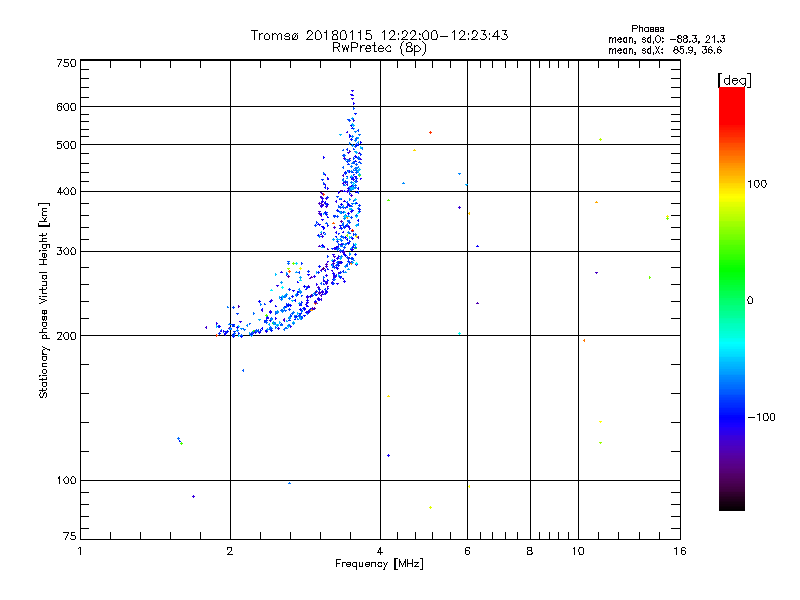Click the 'mean, sd,O: -88.3, 21.3' statistic
This screenshot has height=600, width=800.
coord(667,39)
